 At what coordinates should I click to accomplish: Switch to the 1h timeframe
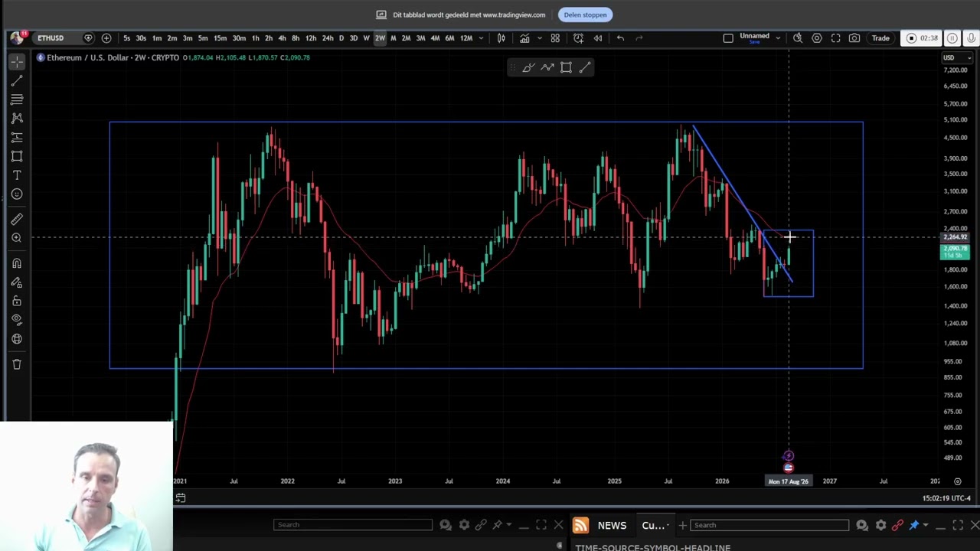[256, 38]
